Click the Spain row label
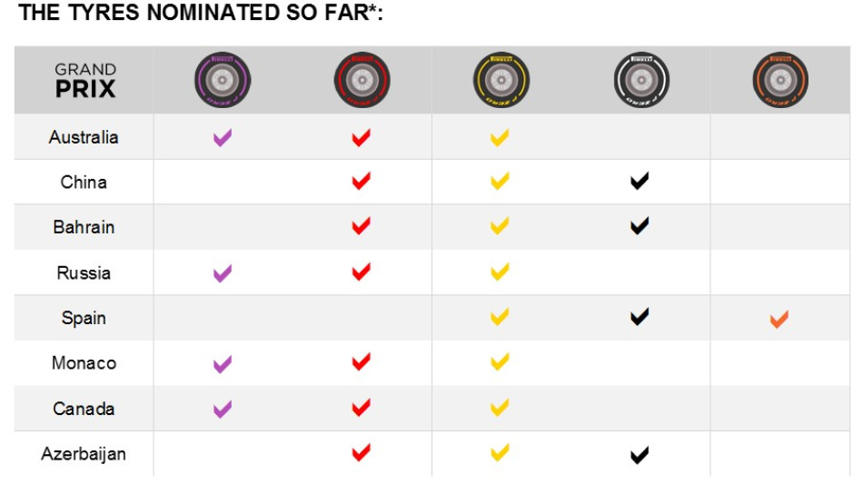The width and height of the screenshot is (863, 504). point(84,319)
